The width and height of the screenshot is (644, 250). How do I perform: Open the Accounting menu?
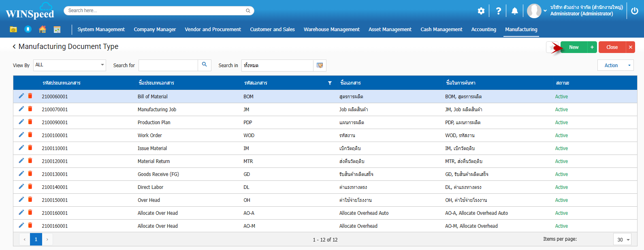(484, 30)
